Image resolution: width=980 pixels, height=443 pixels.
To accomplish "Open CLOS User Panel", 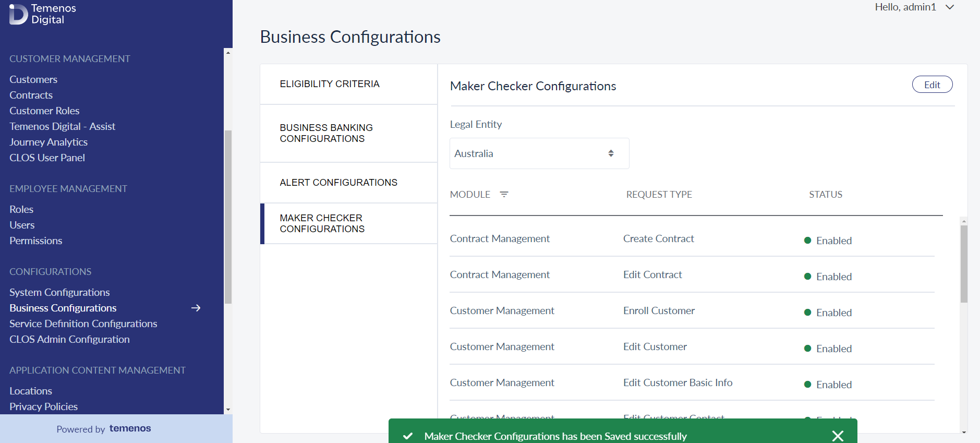I will [x=47, y=158].
